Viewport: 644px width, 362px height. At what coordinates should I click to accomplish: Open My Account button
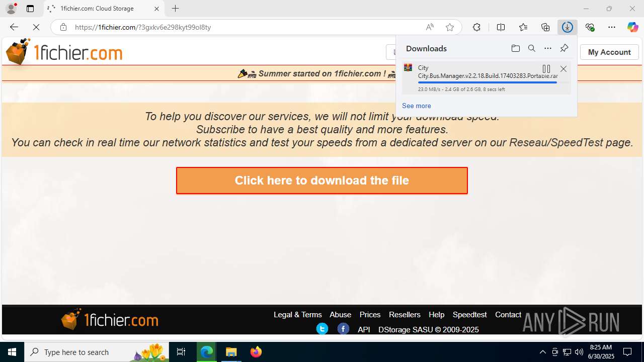click(x=609, y=52)
